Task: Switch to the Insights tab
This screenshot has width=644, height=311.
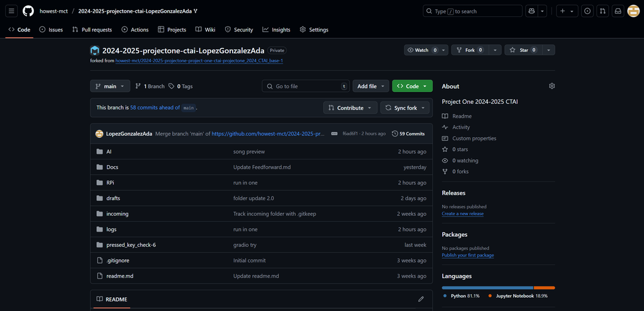Action: [x=277, y=30]
